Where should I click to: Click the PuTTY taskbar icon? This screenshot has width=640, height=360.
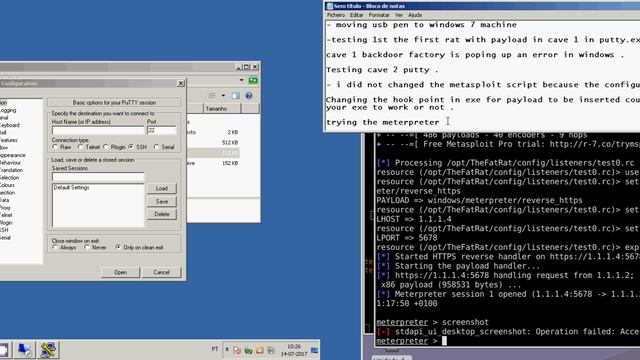coord(48,350)
